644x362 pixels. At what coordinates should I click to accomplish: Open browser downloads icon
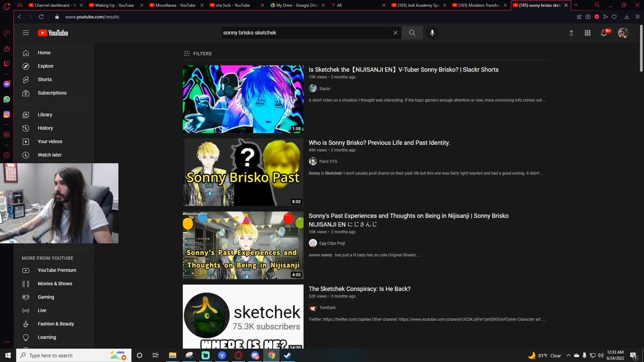click(x=626, y=17)
